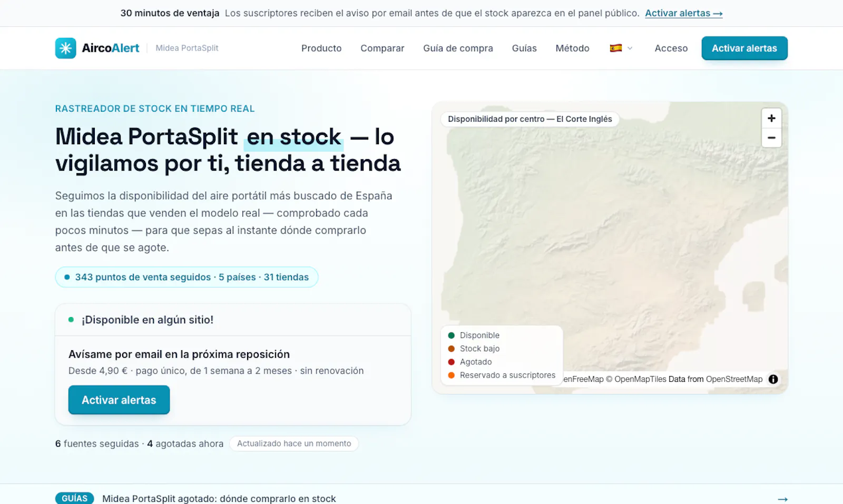The height and width of the screenshot is (504, 843).
Task: Click the GUÍAS badge
Action: coord(74,498)
